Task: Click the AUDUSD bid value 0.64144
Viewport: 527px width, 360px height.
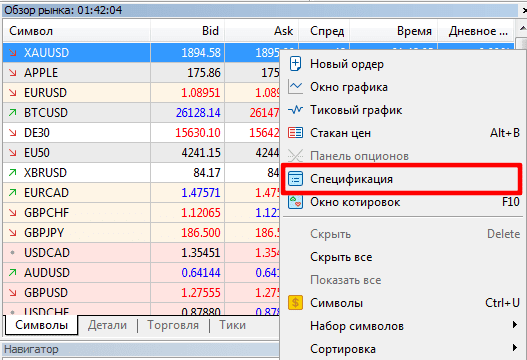Action: pyautogui.click(x=201, y=273)
